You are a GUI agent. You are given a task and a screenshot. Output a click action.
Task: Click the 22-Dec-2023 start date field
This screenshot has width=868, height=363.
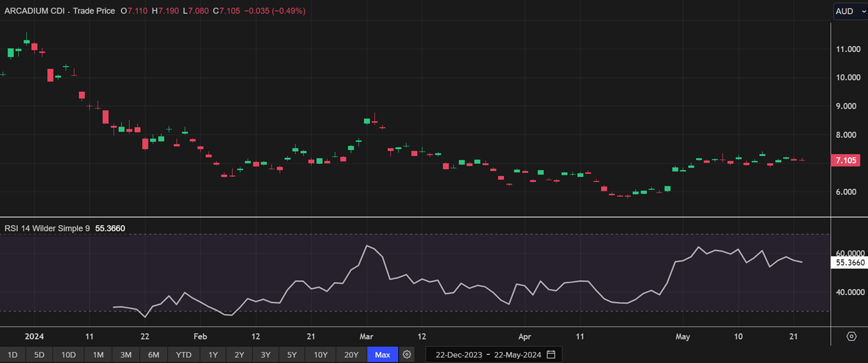459,355
